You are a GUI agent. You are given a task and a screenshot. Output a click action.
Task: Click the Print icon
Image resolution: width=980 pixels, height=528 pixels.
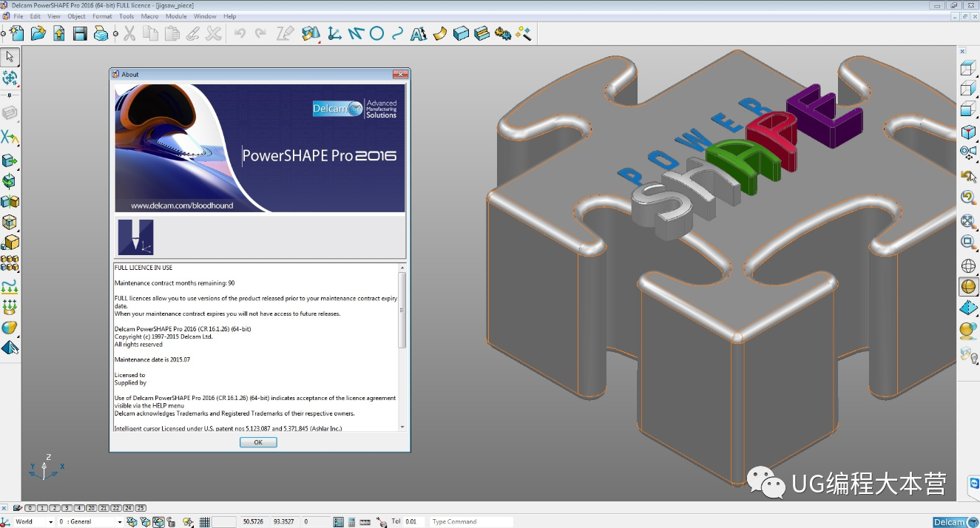(101, 33)
